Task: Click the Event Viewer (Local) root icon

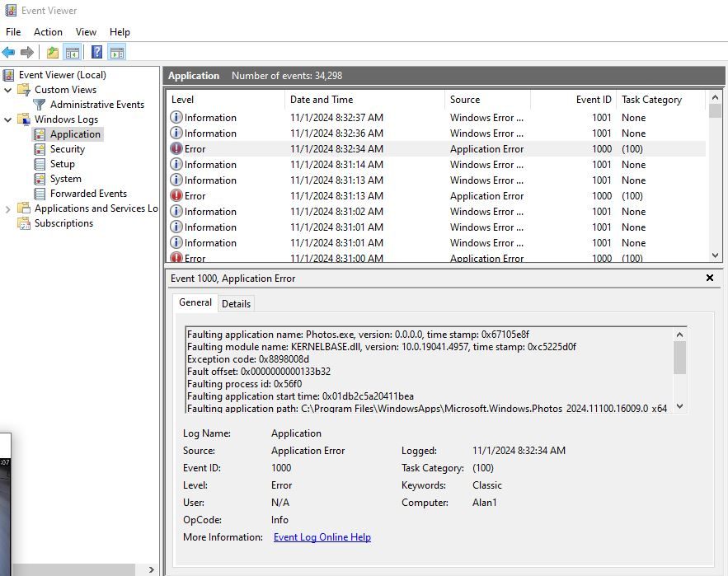Action: pyautogui.click(x=9, y=75)
